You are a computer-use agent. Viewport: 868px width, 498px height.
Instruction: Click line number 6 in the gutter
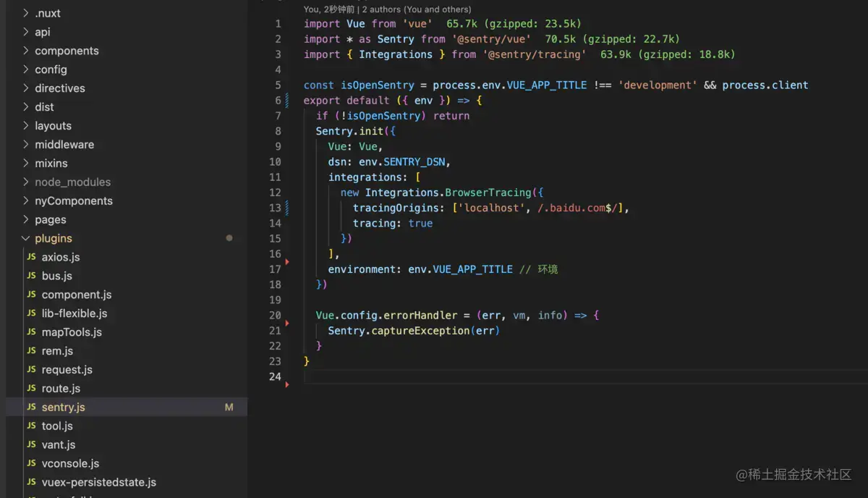tap(278, 101)
